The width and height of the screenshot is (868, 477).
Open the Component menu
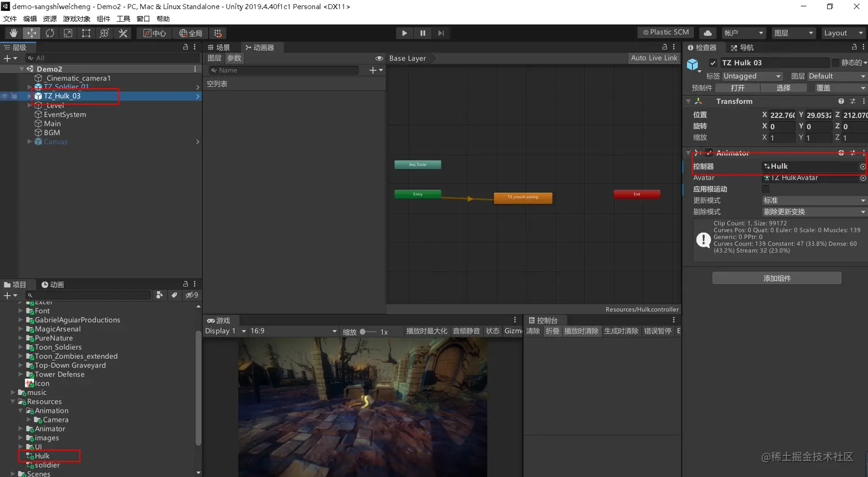pos(103,19)
